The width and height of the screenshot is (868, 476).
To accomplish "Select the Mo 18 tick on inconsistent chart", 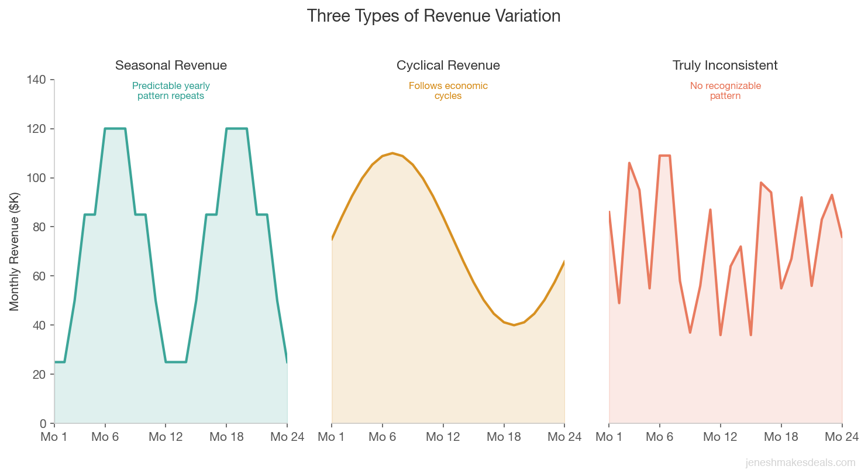I will 781,437.
